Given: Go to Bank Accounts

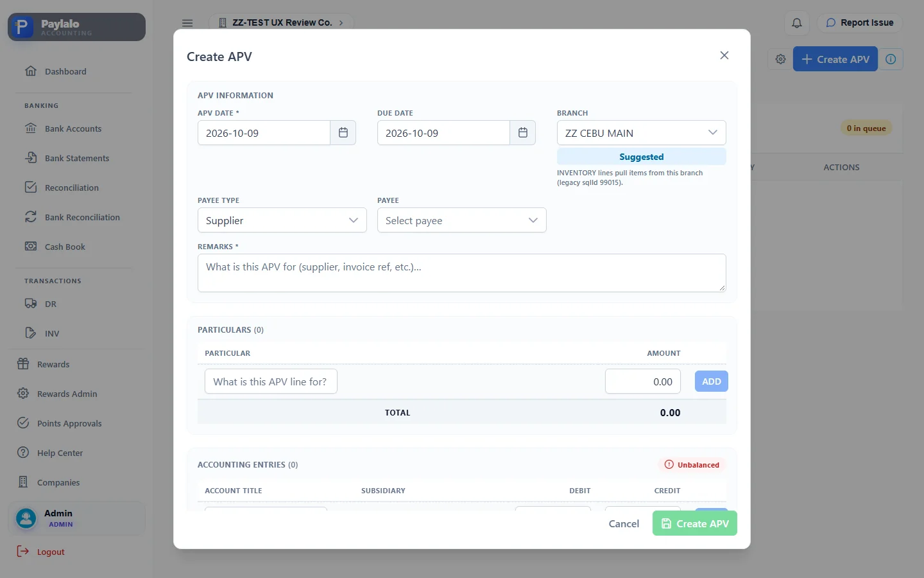Looking at the screenshot, I should click(74, 128).
